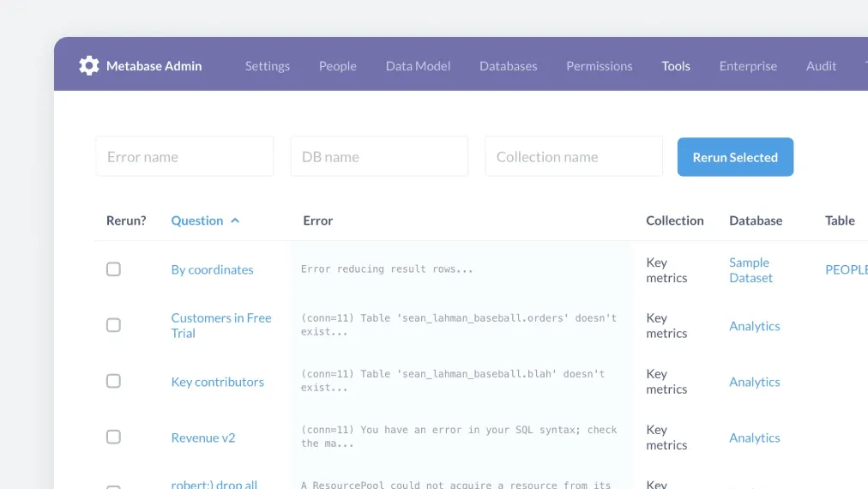The height and width of the screenshot is (489, 868).
Task: Enable the Revenue v2 rerun checkbox
Action: 113,437
